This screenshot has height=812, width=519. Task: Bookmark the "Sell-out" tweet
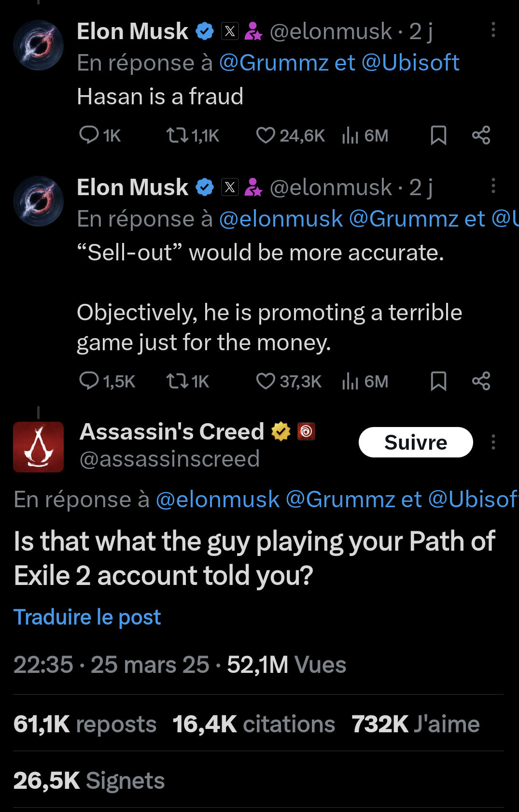tap(439, 382)
